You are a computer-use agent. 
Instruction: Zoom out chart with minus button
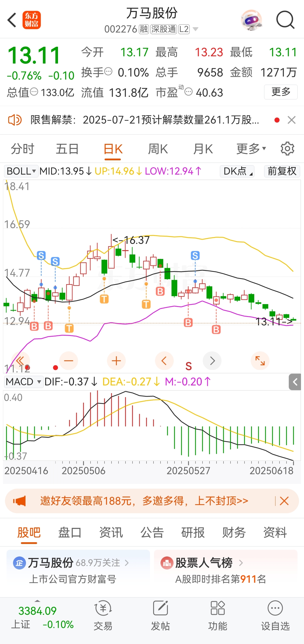pyautogui.click(x=68, y=361)
